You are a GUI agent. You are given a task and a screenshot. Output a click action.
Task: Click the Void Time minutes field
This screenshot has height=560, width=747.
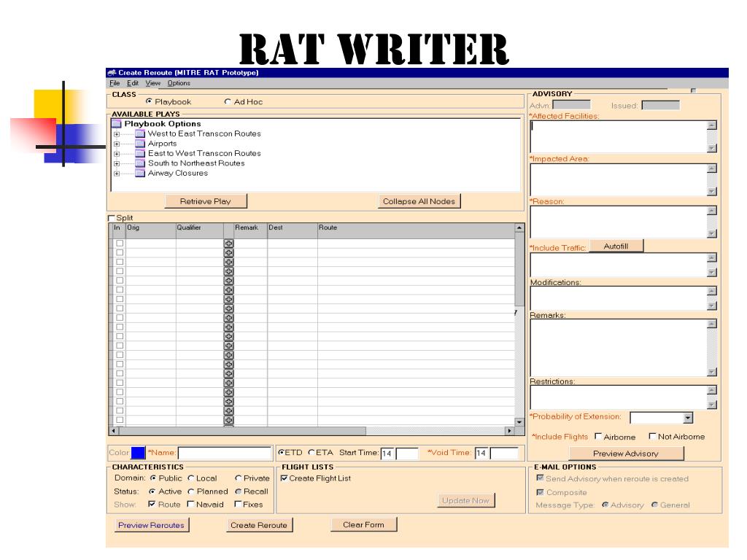[x=505, y=454]
